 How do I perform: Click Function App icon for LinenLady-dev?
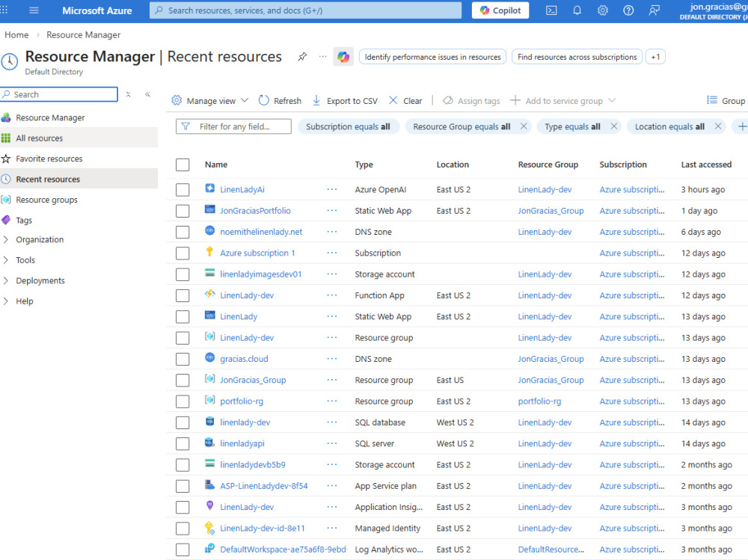[210, 295]
